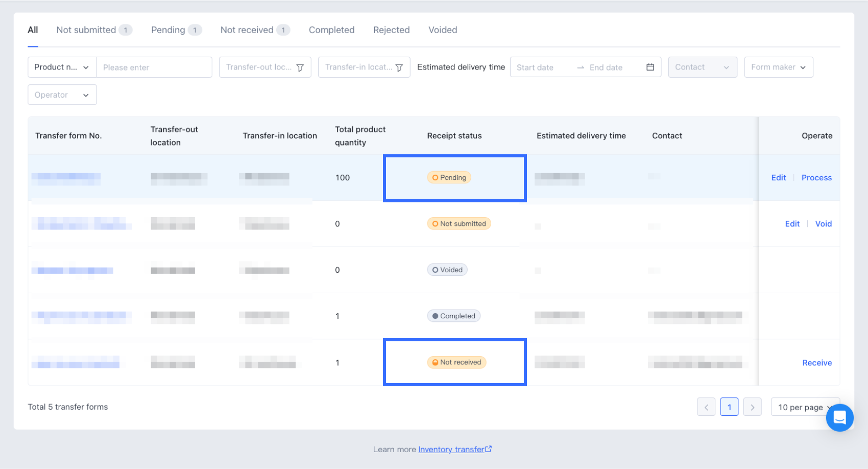This screenshot has width=868, height=469.
Task: Switch to the Completed tab
Action: tap(331, 30)
